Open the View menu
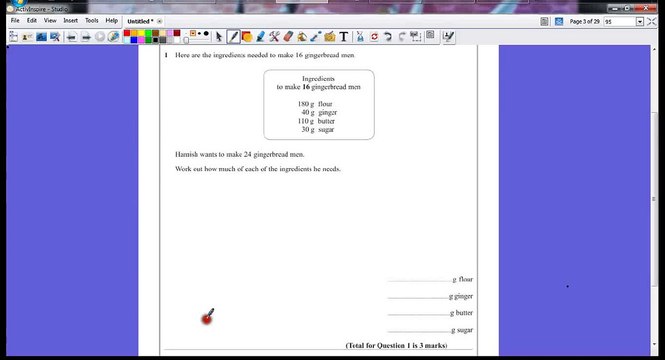 pyautogui.click(x=50, y=20)
